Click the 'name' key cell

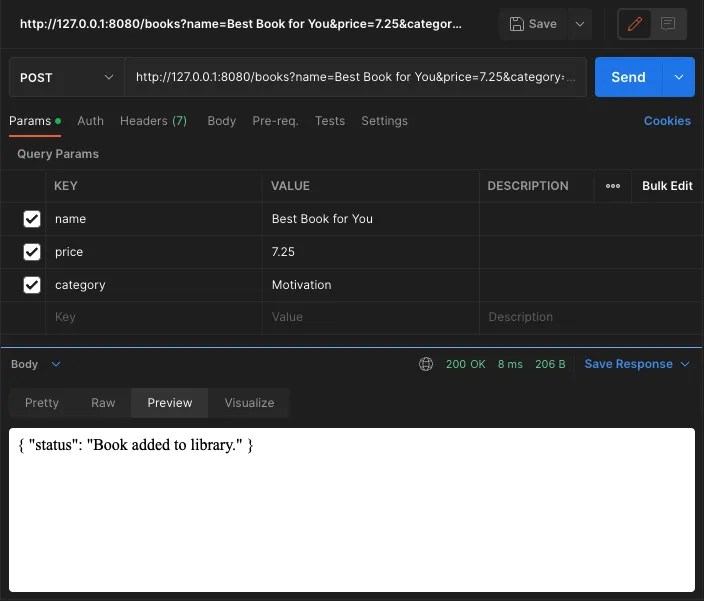154,219
